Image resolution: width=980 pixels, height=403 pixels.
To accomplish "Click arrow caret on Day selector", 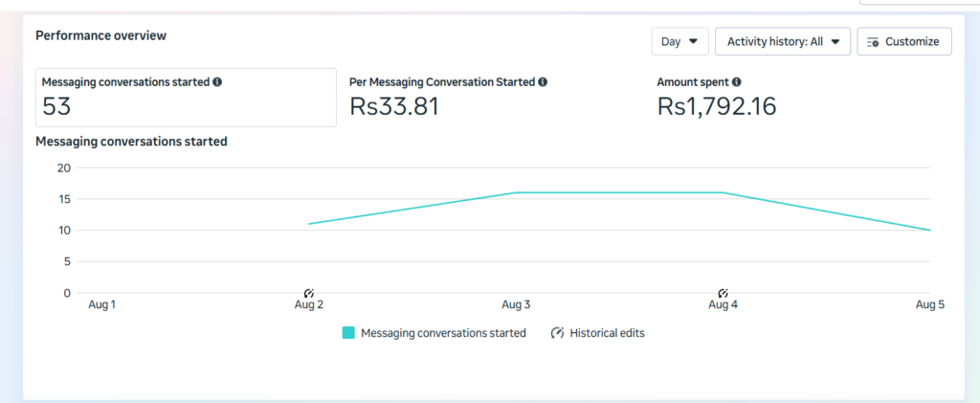I will [693, 42].
